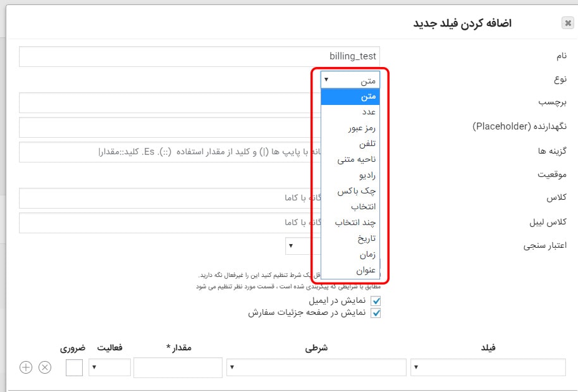The height and width of the screenshot is (392, 578).
Task: Open the فیلد field dropdown
Action: tap(488, 367)
